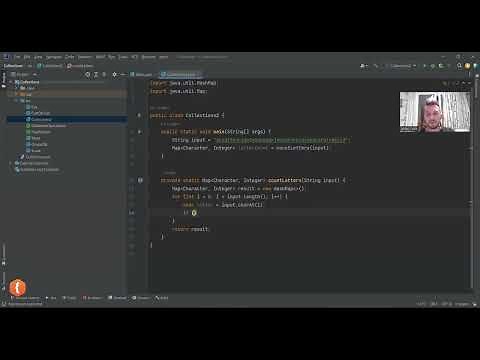
Task: Expand the out folder
Action: (17, 95)
